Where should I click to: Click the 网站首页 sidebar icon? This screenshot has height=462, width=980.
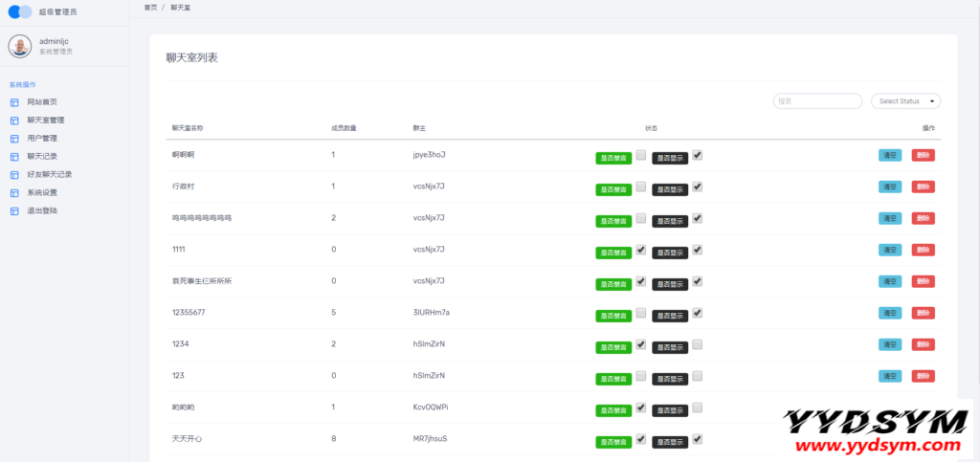14,102
